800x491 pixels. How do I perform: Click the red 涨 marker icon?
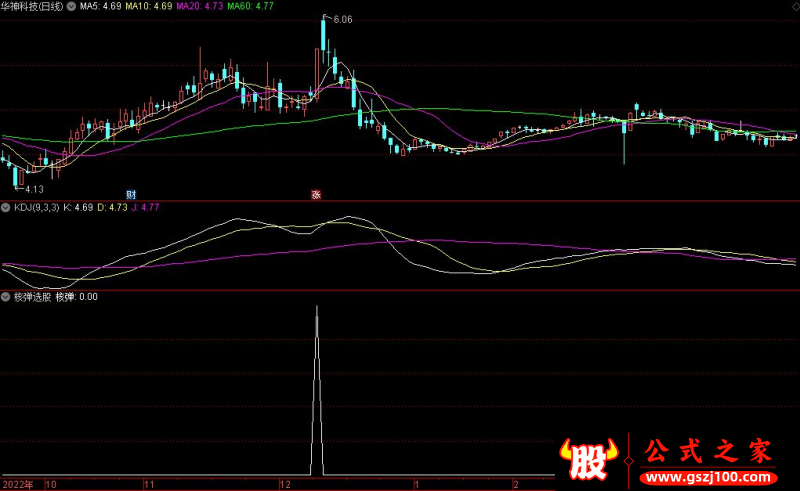[316, 193]
